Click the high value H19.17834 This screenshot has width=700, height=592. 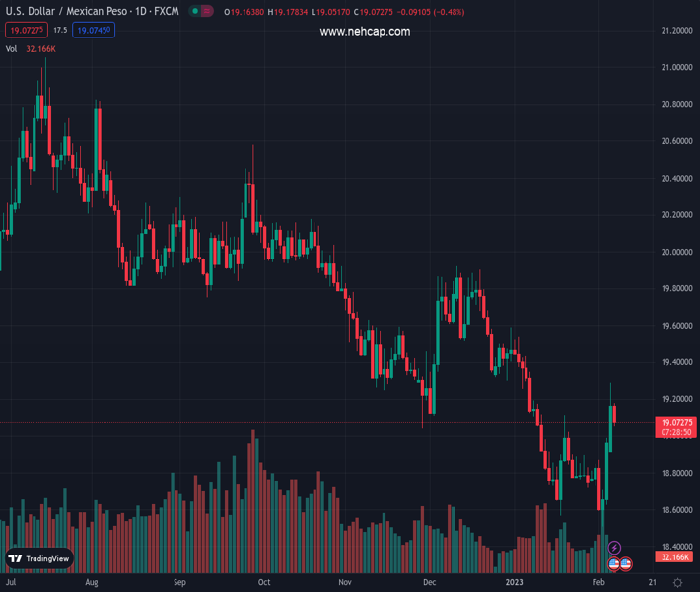[288, 12]
